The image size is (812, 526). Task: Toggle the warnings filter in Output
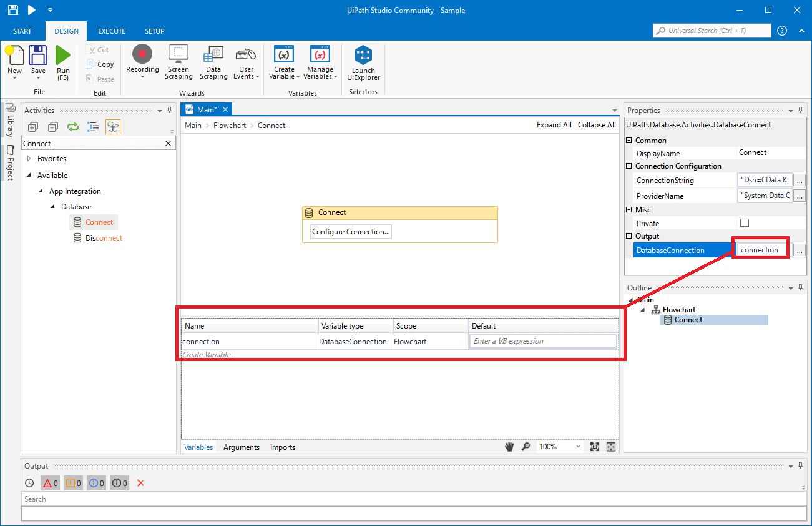pyautogui.click(x=73, y=483)
